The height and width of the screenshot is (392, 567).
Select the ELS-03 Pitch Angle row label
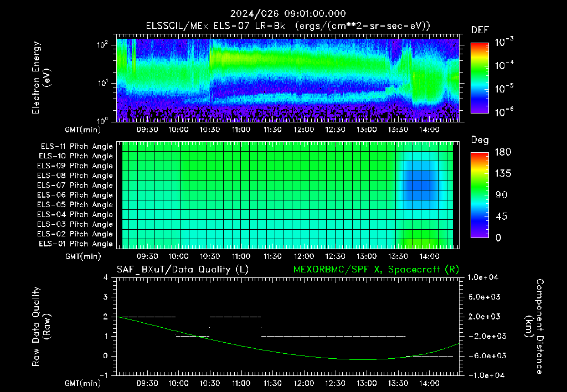pos(75,225)
